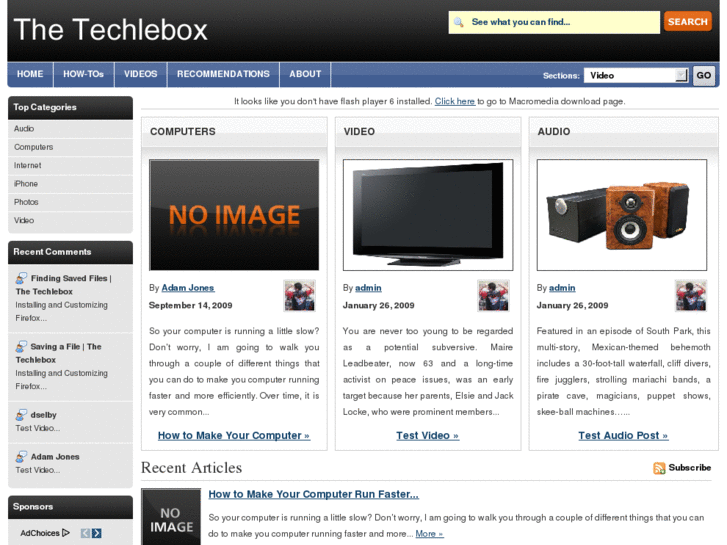The width and height of the screenshot is (727, 545).
Task: Open admin author link in Audio card
Action: (x=562, y=288)
